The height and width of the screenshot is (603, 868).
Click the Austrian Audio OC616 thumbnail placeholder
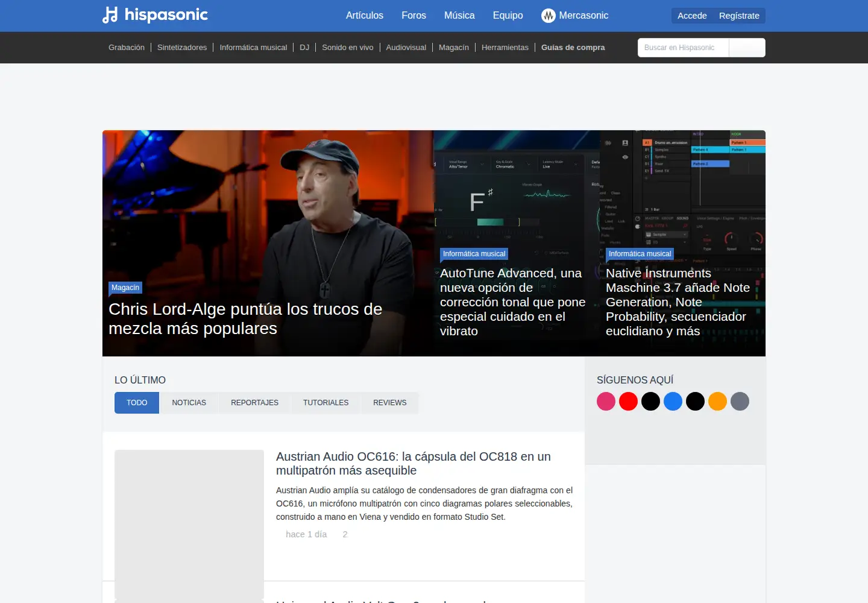[x=189, y=524]
